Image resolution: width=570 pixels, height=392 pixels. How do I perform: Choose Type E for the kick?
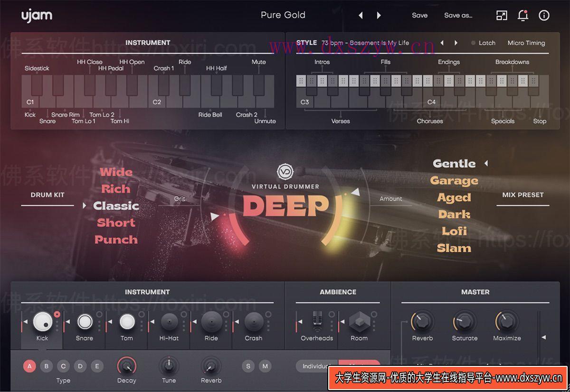97,366
